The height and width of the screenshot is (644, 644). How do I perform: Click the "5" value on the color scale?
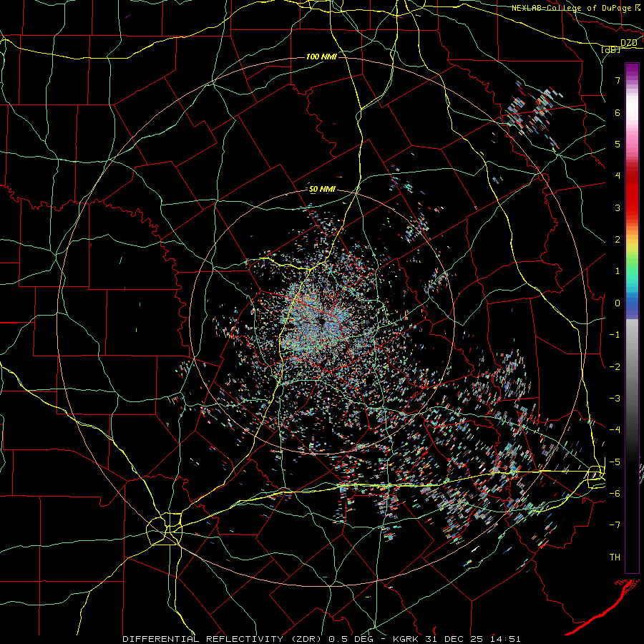point(618,144)
